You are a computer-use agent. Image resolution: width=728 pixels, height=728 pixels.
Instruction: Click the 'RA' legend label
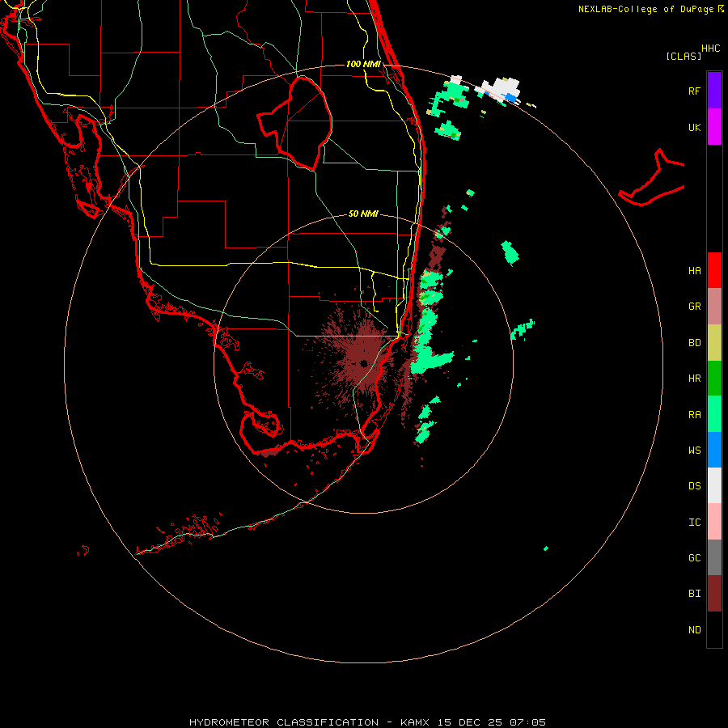pyautogui.click(x=694, y=415)
